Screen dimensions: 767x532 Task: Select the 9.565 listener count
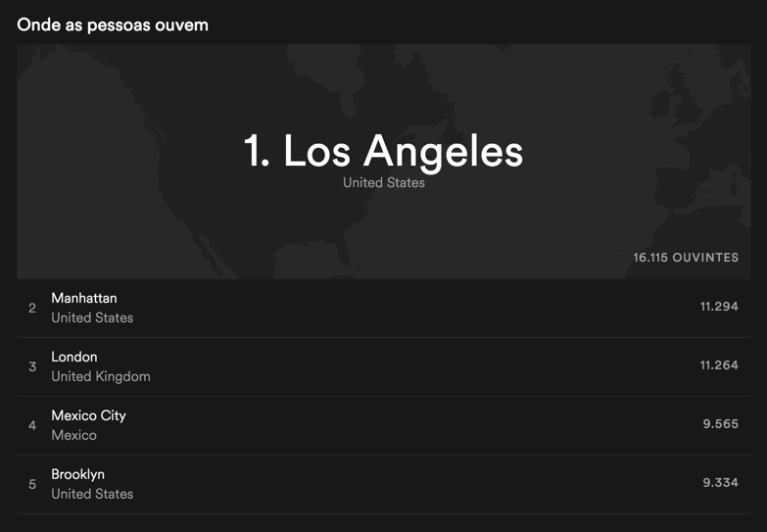[x=721, y=424]
